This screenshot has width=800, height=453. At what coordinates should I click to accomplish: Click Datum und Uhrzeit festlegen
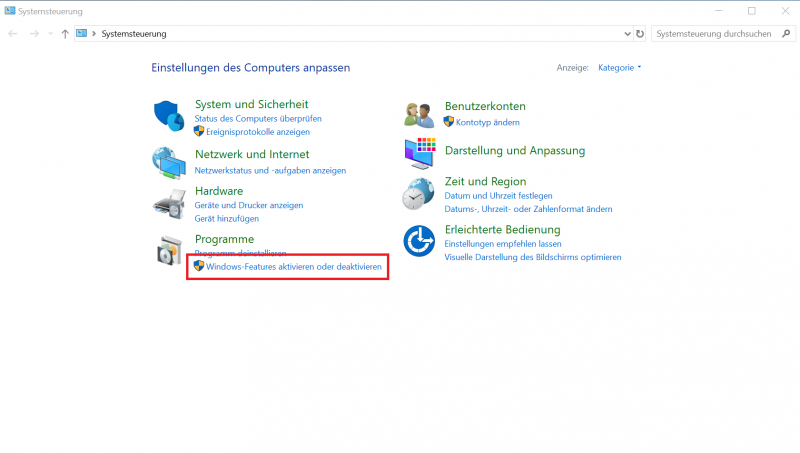(x=498, y=196)
